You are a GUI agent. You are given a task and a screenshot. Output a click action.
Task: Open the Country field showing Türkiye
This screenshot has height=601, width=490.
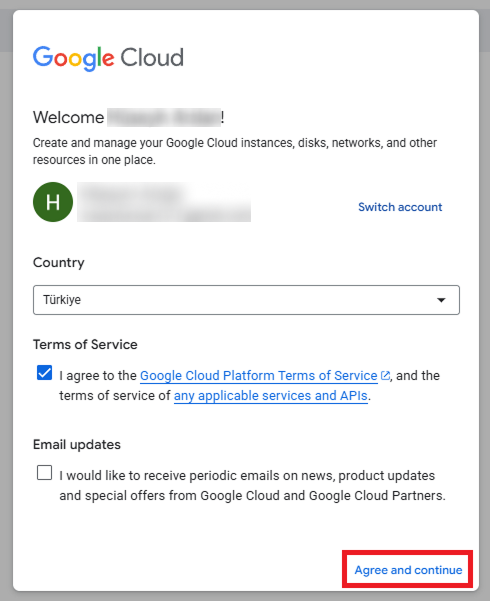point(246,300)
